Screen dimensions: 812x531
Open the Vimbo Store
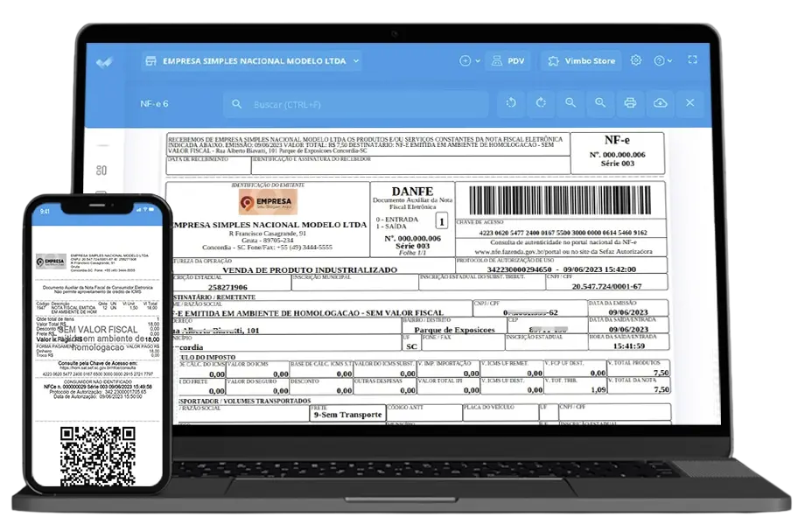point(581,61)
